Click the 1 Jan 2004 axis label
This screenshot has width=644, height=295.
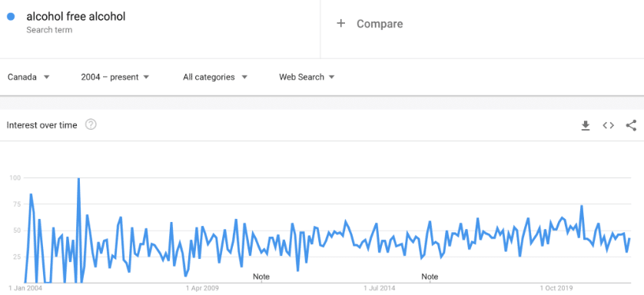point(25,288)
